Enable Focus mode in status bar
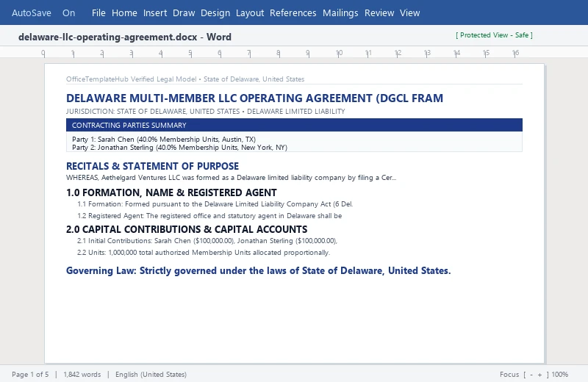Screen dimensions: 588x382 [x=509, y=374]
